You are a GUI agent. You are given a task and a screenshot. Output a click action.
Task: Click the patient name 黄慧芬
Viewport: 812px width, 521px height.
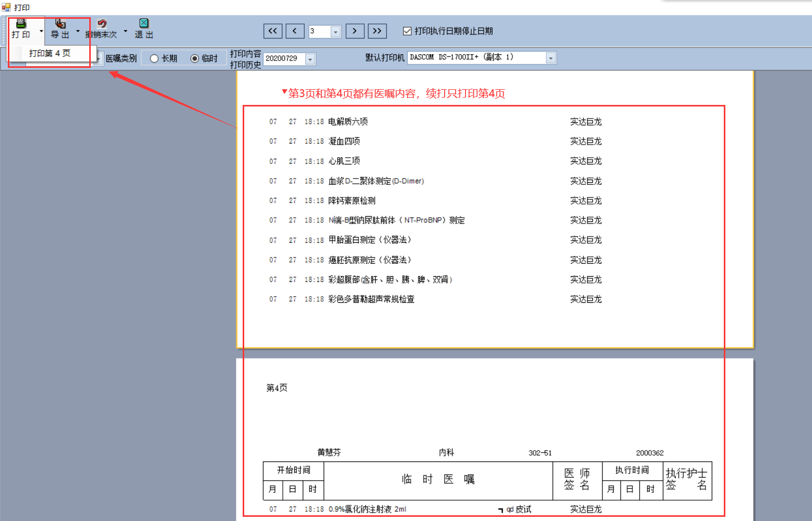pyautogui.click(x=329, y=453)
